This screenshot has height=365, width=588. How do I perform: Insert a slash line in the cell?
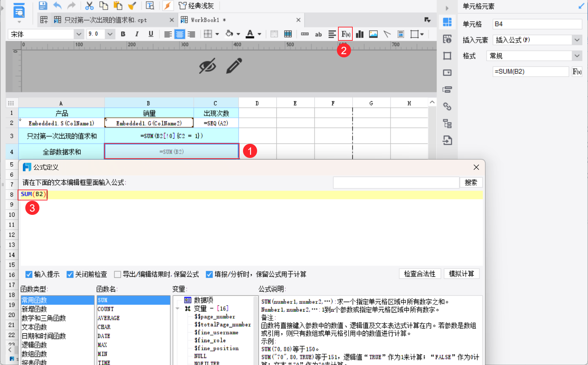pyautogui.click(x=387, y=34)
